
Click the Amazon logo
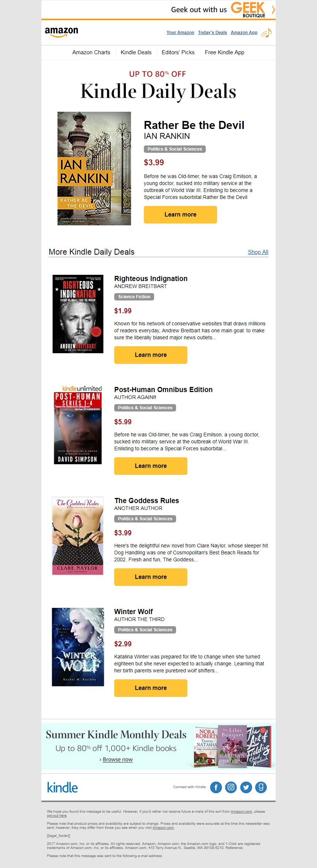tap(61, 32)
